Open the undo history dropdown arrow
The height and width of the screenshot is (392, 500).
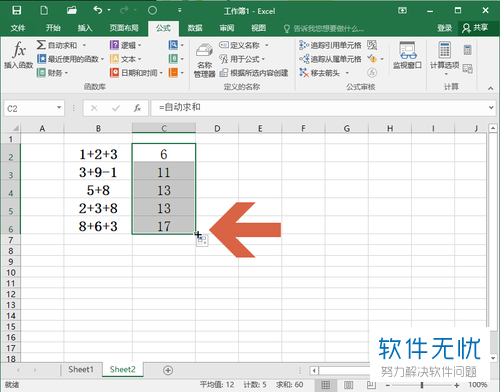[109, 10]
